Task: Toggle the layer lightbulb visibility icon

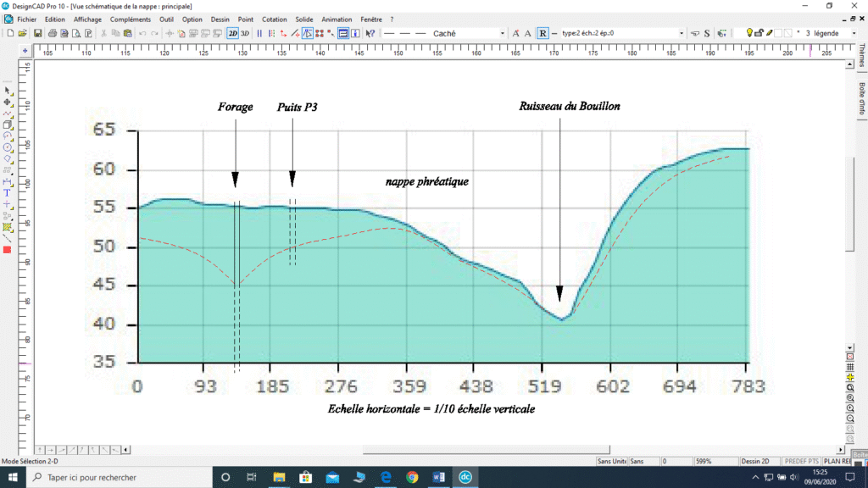Action: 749,33
